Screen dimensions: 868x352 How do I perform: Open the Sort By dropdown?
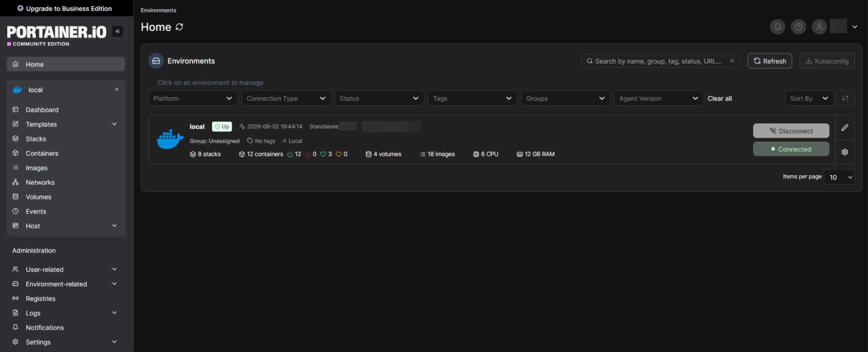pyautogui.click(x=809, y=98)
